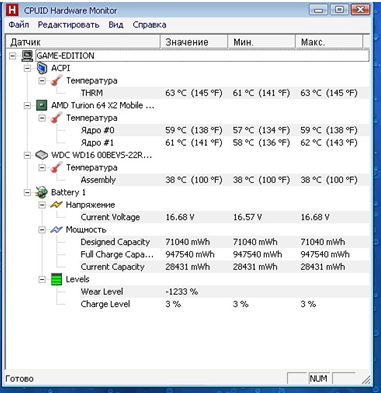Viewport: 381px width, 393px height.
Task: Collapse the GAME-EDITION root node
Action: click(x=13, y=56)
